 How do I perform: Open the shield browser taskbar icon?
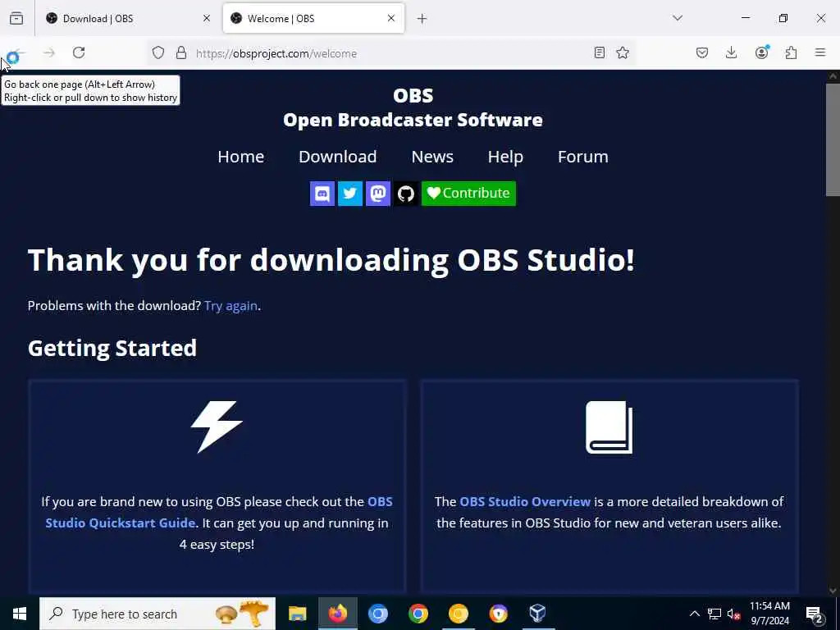point(498,614)
